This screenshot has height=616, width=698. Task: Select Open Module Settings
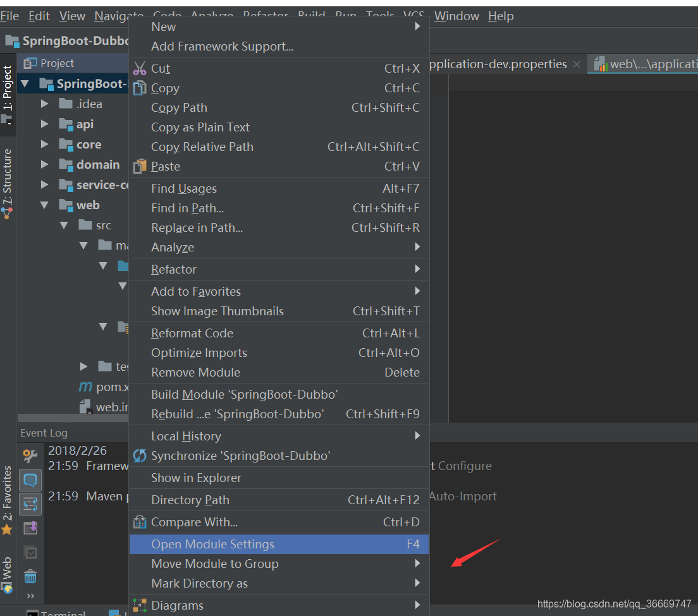pyautogui.click(x=212, y=544)
